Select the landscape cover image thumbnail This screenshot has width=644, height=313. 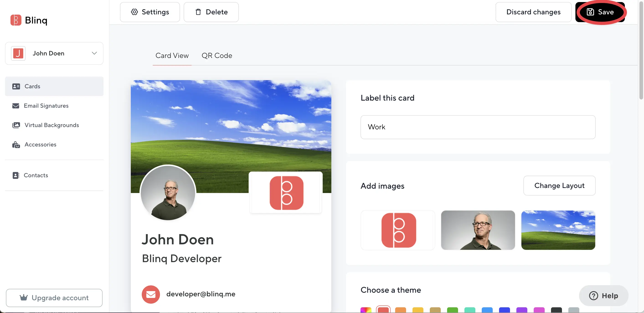tap(558, 230)
